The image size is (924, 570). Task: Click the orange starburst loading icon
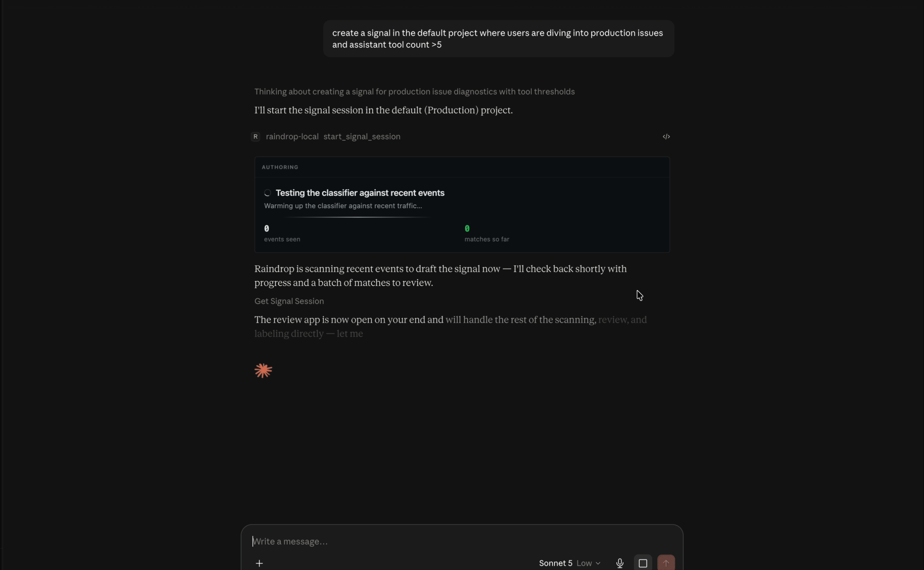pos(263,371)
